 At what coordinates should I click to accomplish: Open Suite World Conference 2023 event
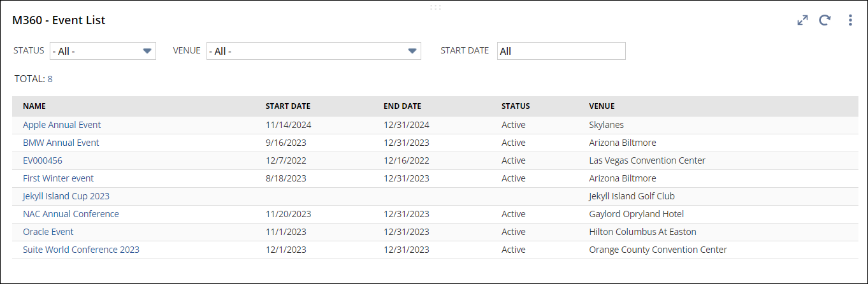click(81, 250)
